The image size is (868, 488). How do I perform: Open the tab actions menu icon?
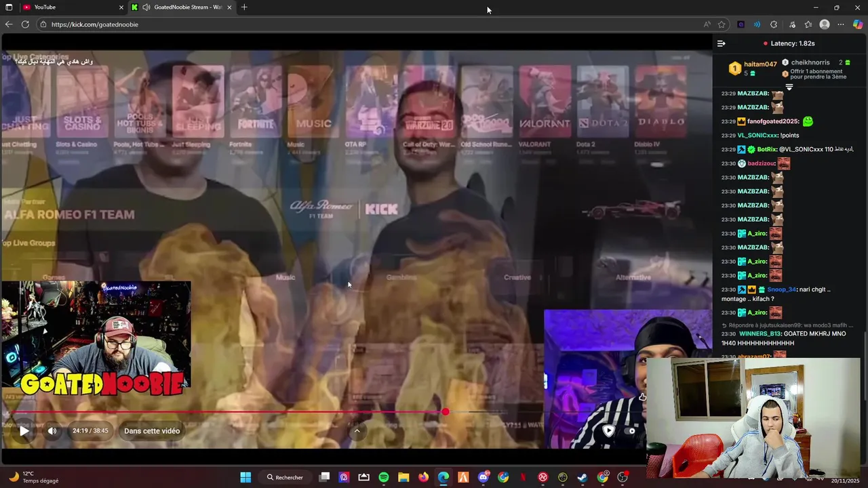point(9,7)
